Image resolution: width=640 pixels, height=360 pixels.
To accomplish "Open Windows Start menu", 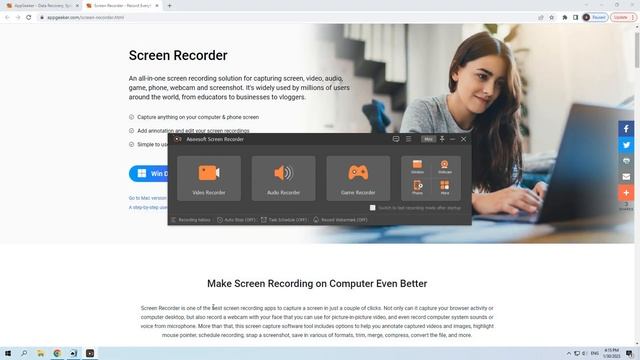I will point(8,353).
